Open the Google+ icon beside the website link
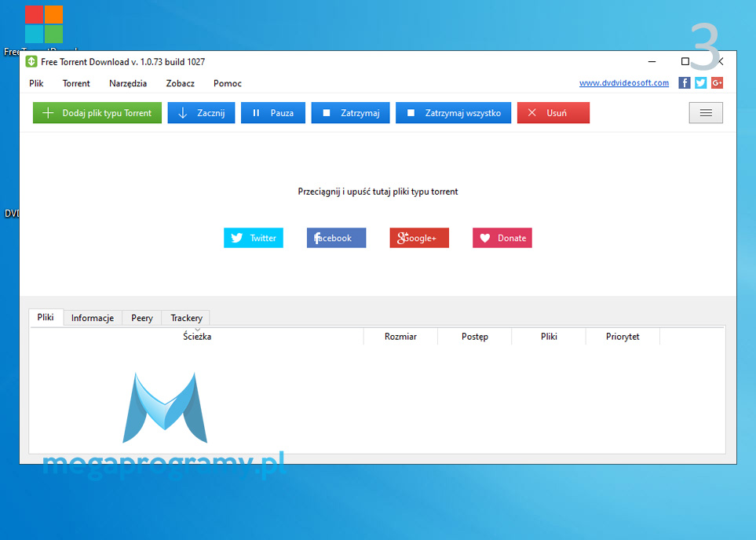Image resolution: width=756 pixels, height=540 pixels. click(717, 83)
